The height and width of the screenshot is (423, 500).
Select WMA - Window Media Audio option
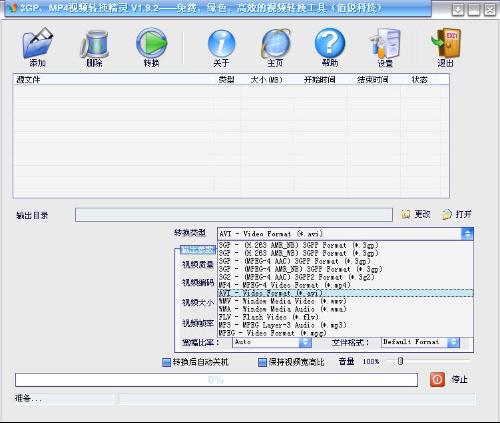345,309
